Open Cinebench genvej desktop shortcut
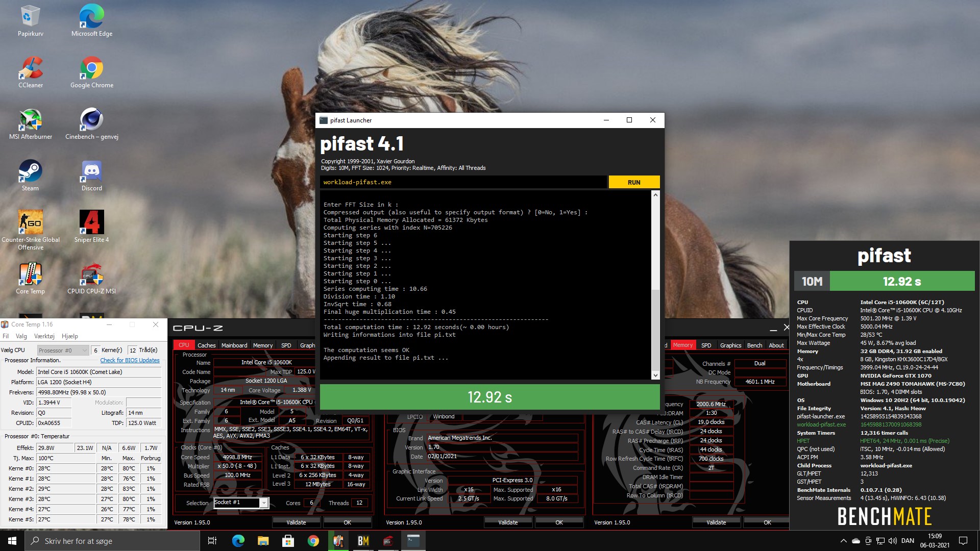The height and width of the screenshot is (551, 980). pyautogui.click(x=92, y=124)
